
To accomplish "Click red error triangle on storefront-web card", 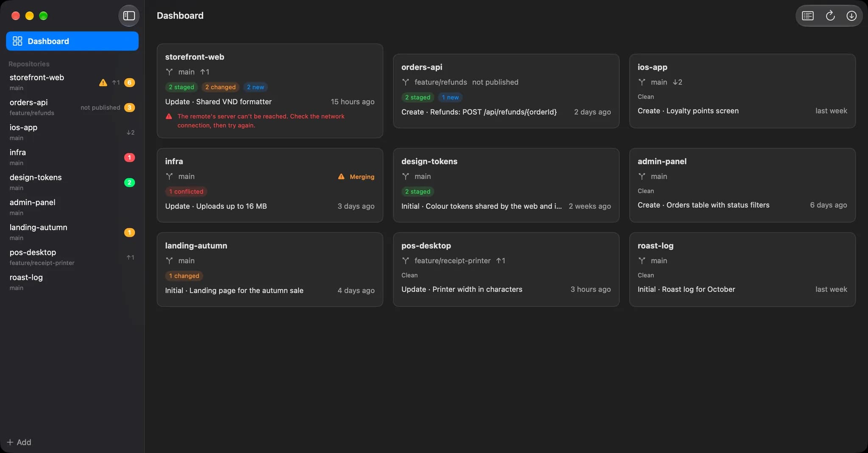I will (x=169, y=116).
